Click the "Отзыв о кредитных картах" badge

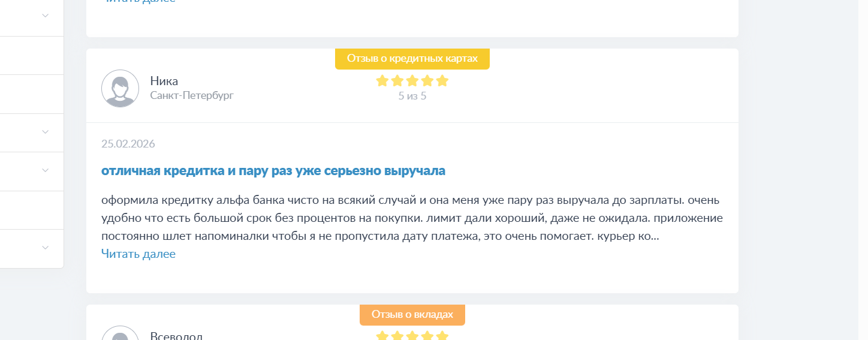[412, 59]
